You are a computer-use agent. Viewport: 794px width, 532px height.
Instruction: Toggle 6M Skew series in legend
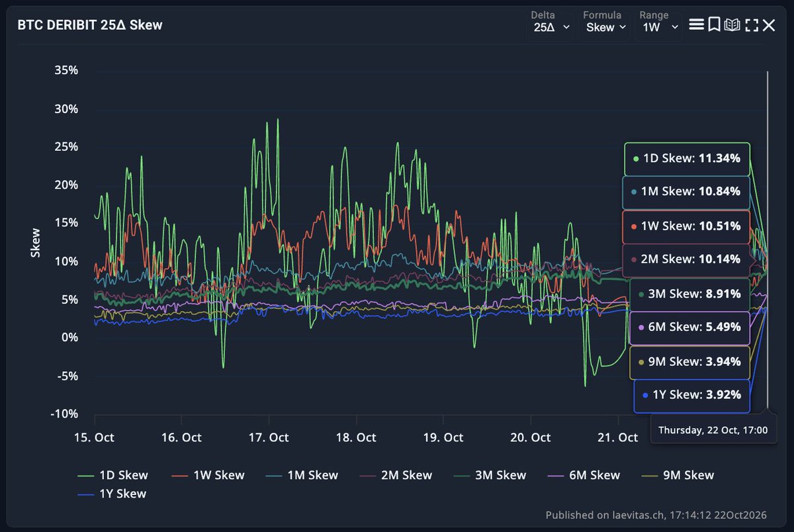pos(585,475)
